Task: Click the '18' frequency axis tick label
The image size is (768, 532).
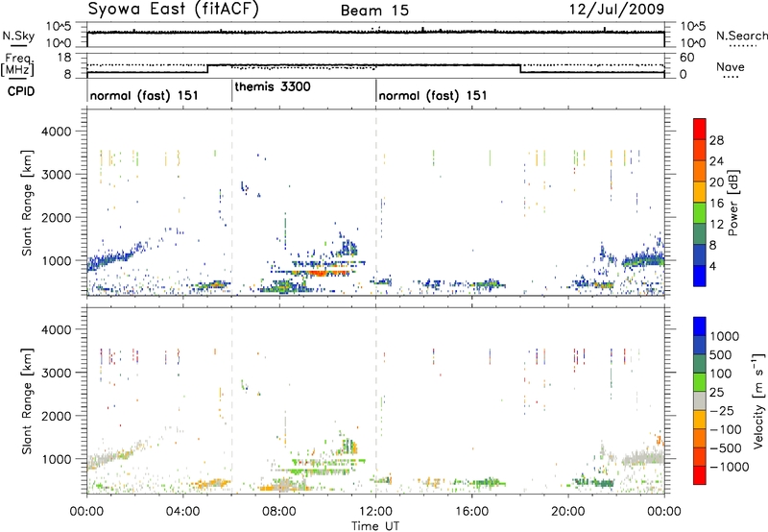Action: point(64,58)
